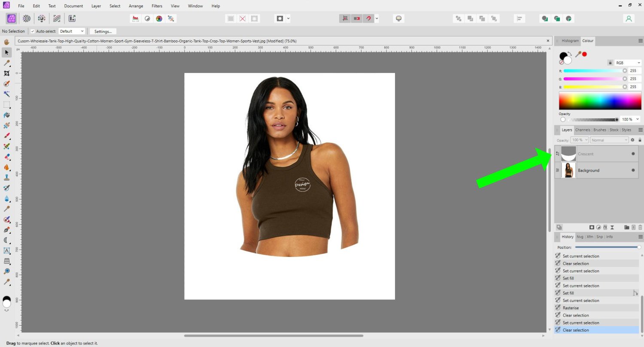Open the Filters menu
The width and height of the screenshot is (644, 347).
[x=157, y=6]
